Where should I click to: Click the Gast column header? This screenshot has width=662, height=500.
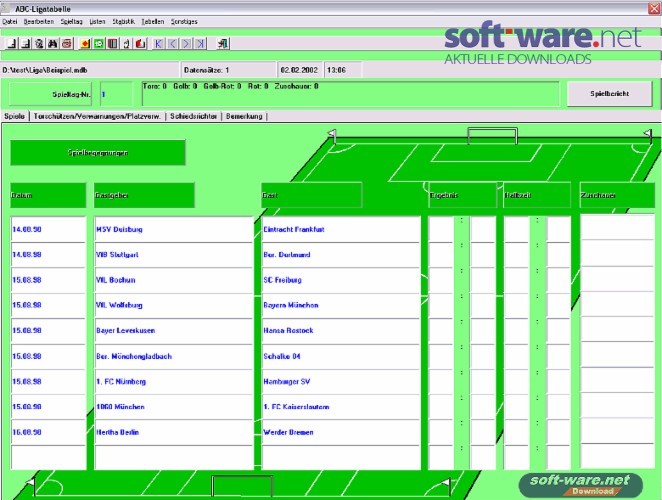pyautogui.click(x=312, y=195)
